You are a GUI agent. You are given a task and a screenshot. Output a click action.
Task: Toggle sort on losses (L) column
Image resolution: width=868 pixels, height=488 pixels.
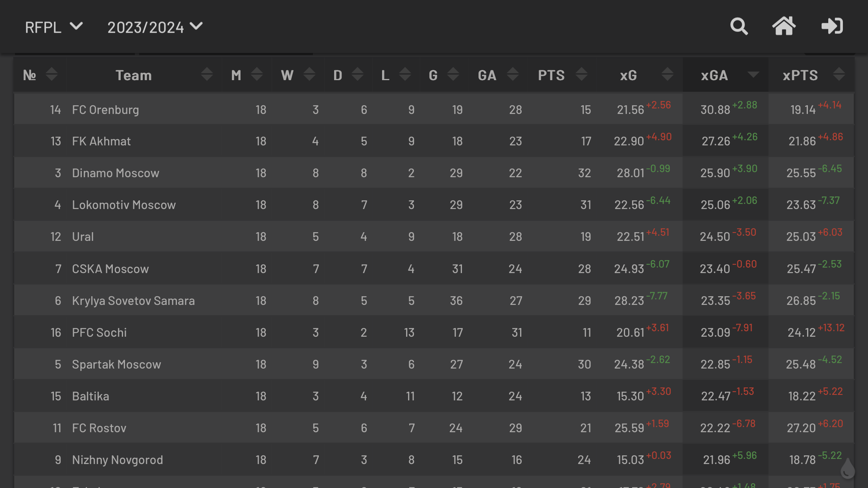click(x=405, y=75)
